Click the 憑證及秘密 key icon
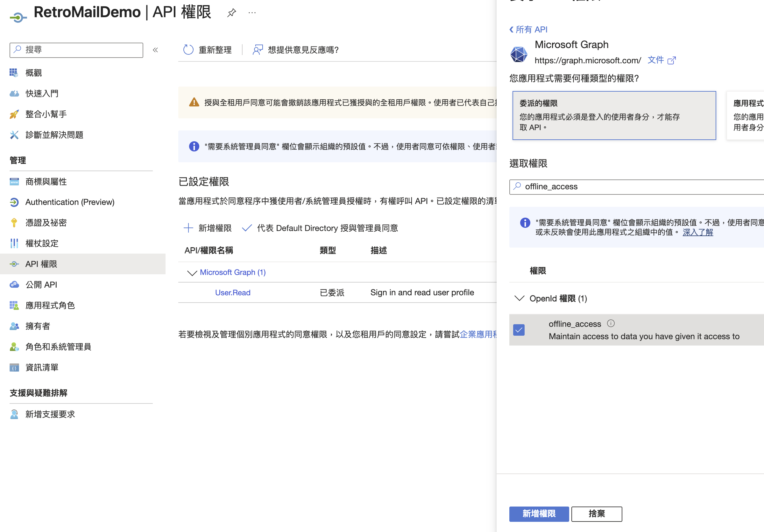The width and height of the screenshot is (764, 532). (14, 223)
